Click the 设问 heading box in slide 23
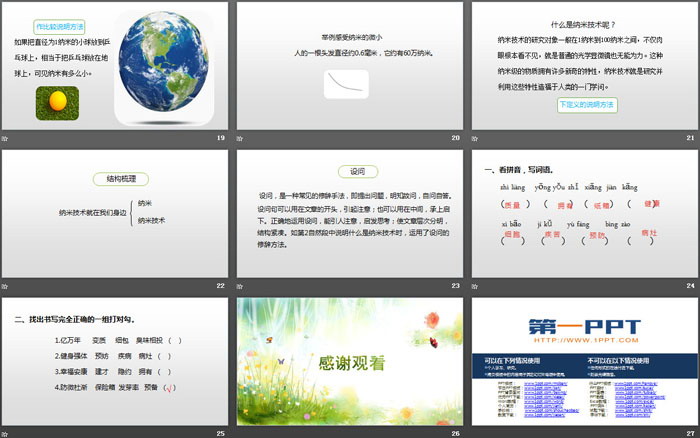This screenshot has height=438, width=700. pyautogui.click(x=350, y=171)
